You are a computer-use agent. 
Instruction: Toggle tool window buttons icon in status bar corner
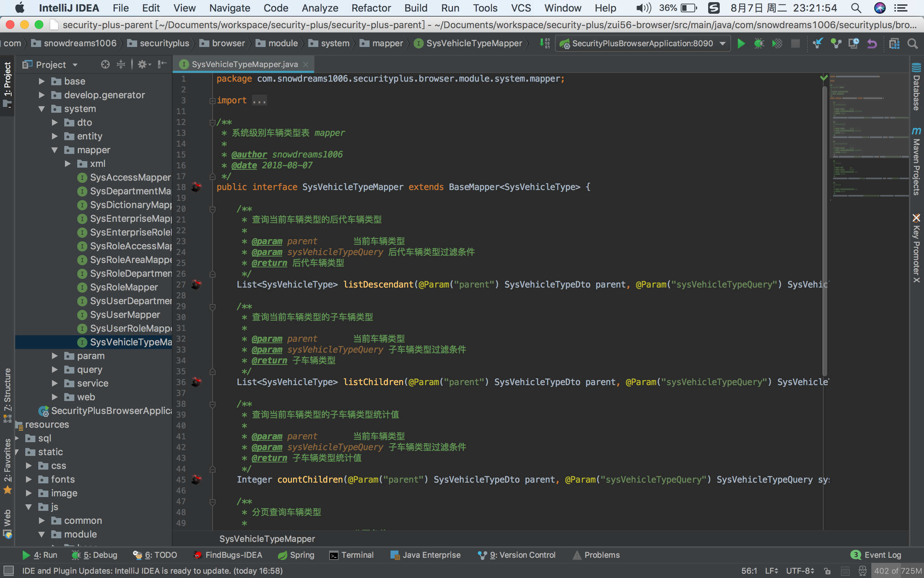pyautogui.click(x=8, y=571)
